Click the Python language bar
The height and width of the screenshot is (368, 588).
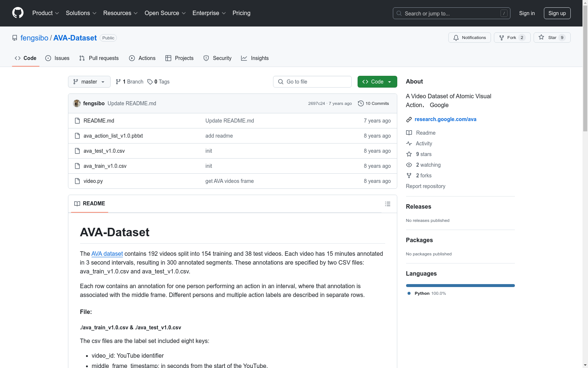460,286
